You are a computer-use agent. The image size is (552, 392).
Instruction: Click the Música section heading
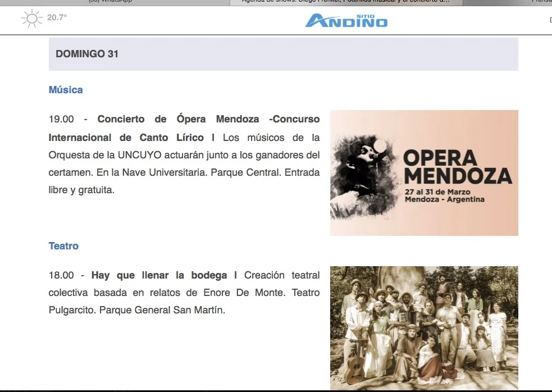tap(66, 90)
